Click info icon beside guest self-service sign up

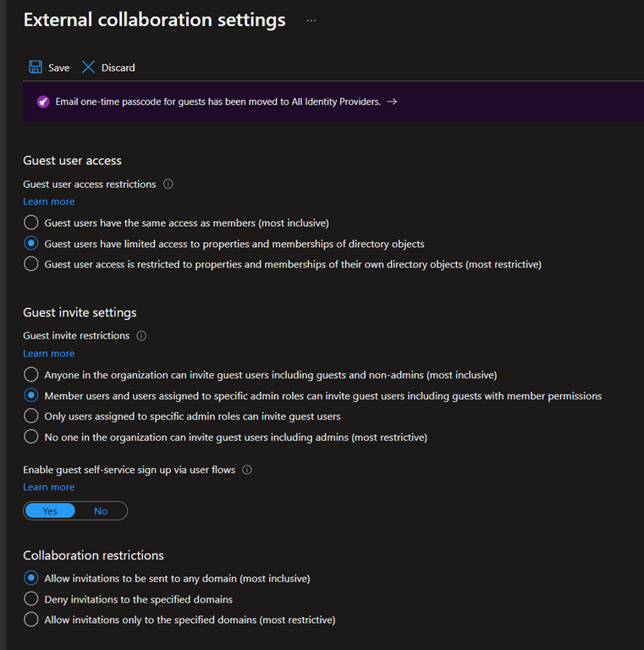coord(247,470)
